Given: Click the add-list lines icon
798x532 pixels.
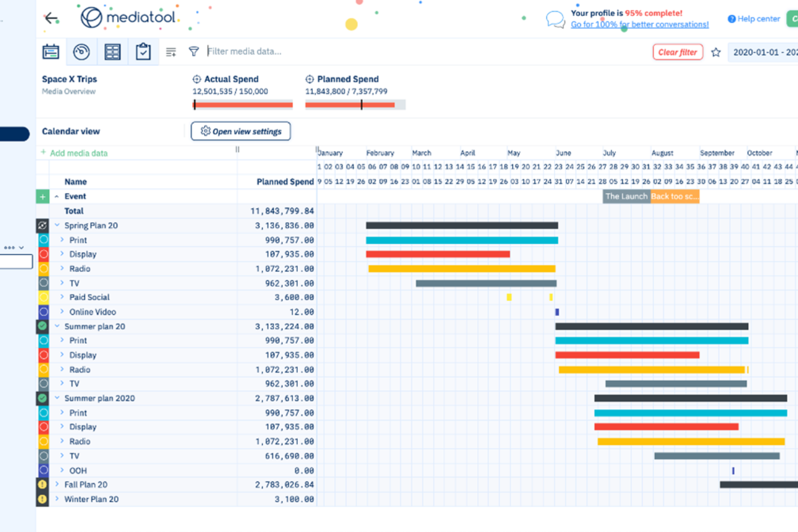Looking at the screenshot, I should click(x=171, y=52).
